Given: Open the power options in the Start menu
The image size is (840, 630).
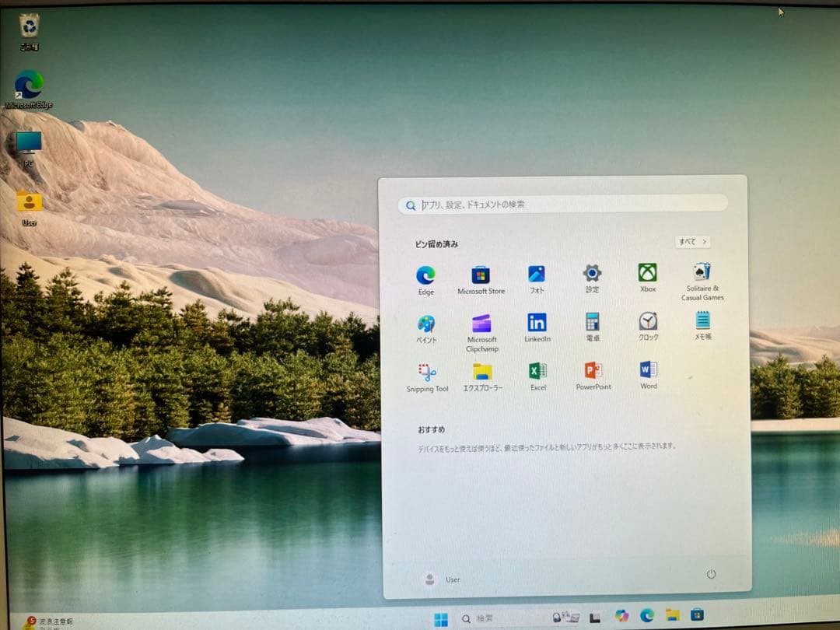Looking at the screenshot, I should (711, 574).
